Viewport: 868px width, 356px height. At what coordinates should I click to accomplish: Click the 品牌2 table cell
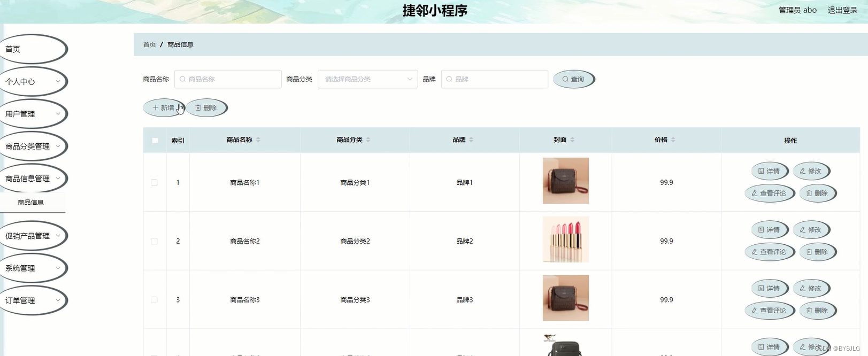(464, 242)
